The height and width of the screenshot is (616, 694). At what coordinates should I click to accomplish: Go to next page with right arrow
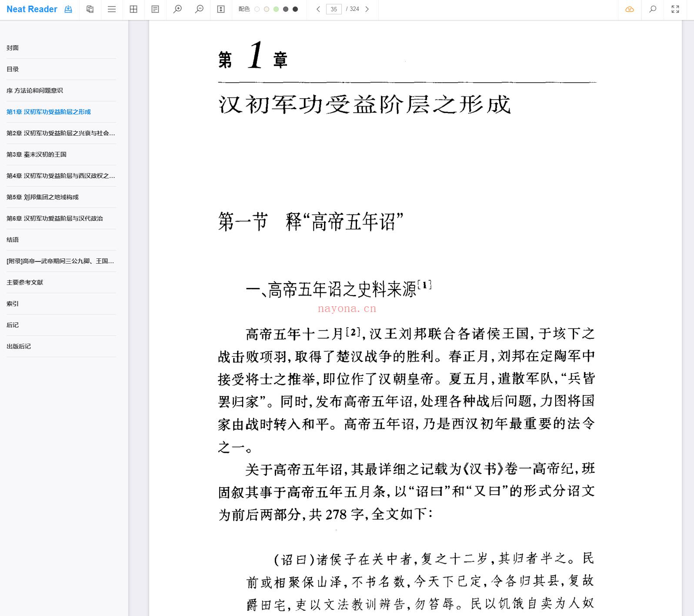(x=367, y=9)
